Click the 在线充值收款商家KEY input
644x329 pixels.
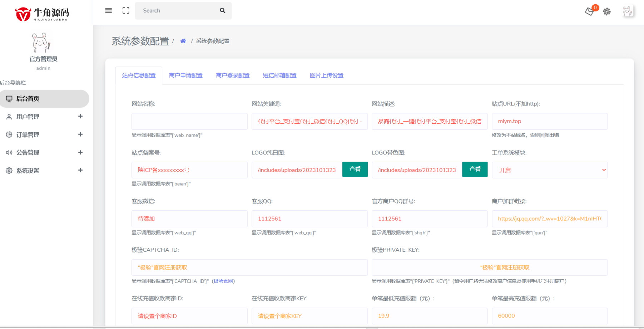tap(309, 316)
